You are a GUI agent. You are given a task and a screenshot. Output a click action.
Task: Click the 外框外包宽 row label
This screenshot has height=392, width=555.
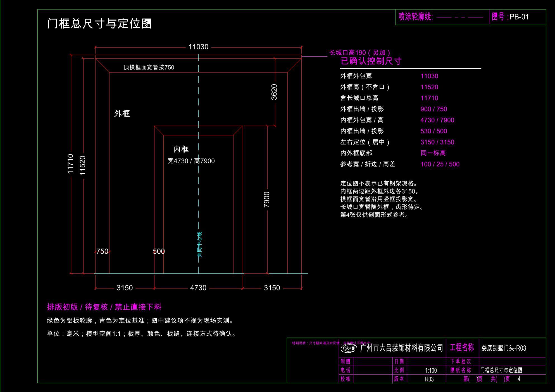click(x=356, y=76)
